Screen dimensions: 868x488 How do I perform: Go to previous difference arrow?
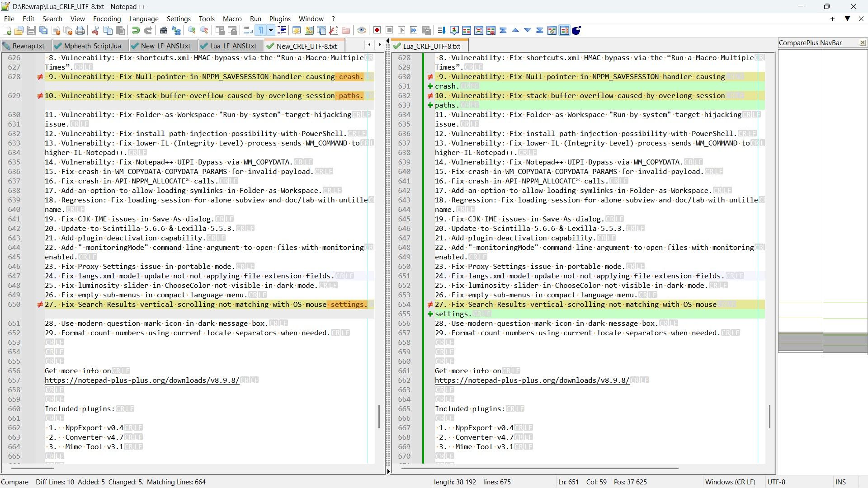tap(515, 31)
